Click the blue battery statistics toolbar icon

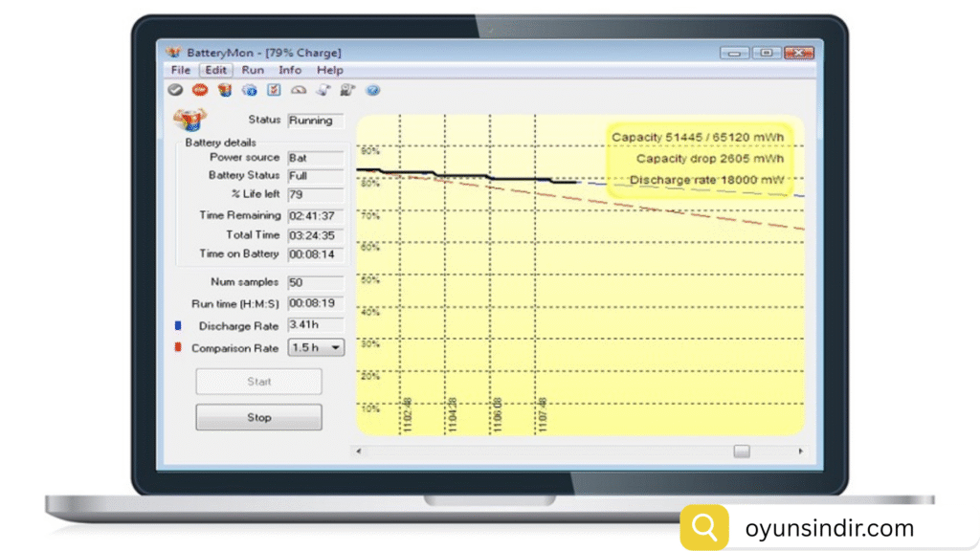point(250,89)
